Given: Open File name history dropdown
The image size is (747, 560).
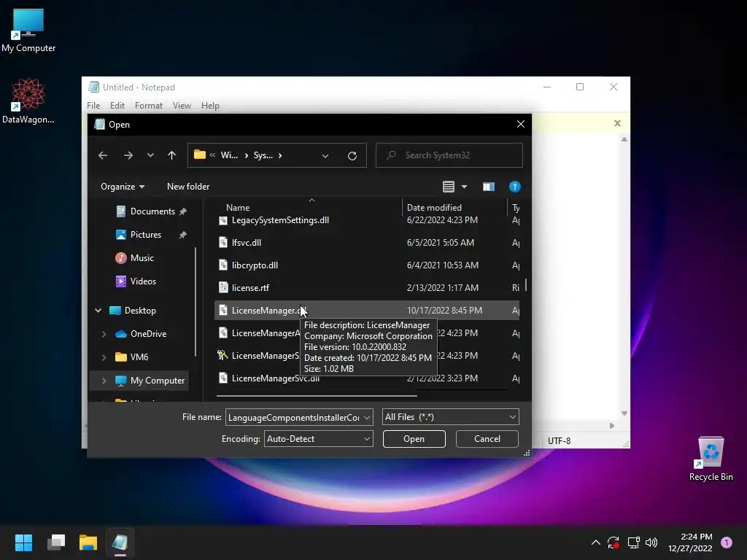Looking at the screenshot, I should tap(367, 417).
